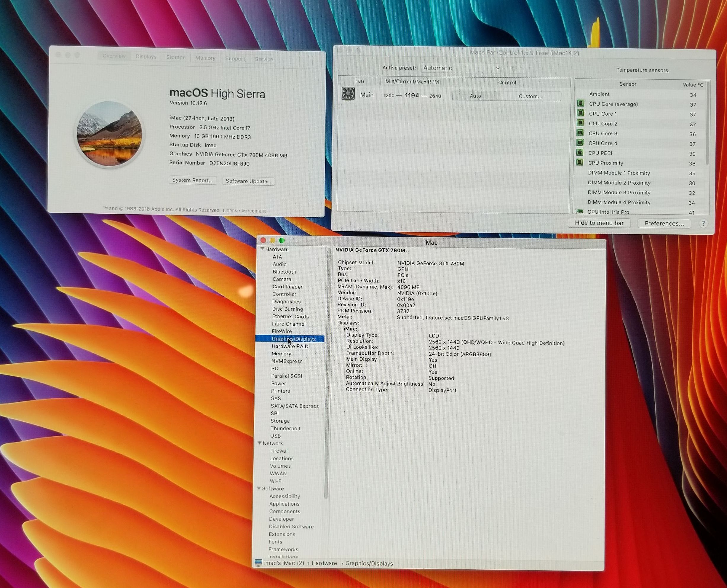
Task: Click the preset gear icon beside Automatic
Action: [514, 68]
